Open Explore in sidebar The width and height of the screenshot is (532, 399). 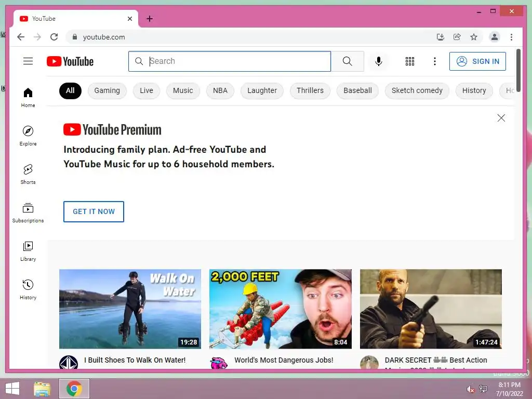point(28,136)
